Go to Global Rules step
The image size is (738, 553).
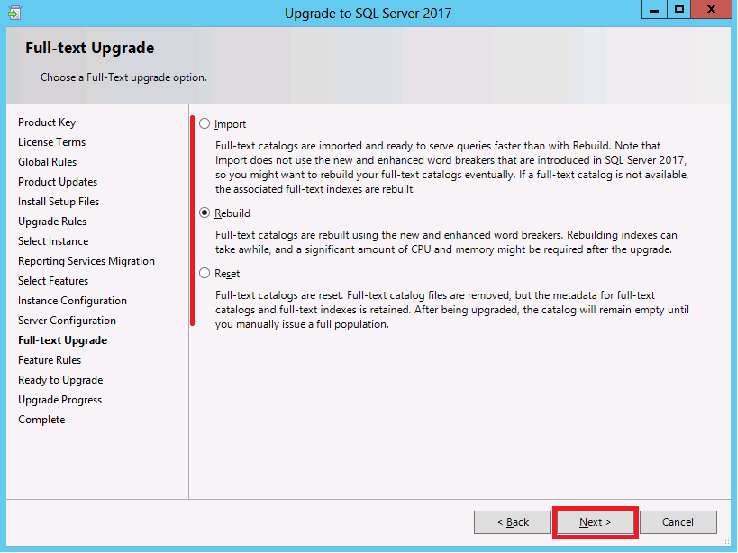pos(48,162)
